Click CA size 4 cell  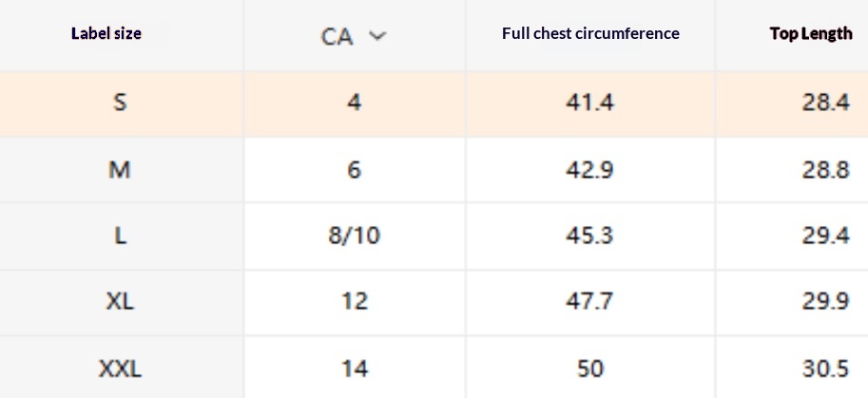[354, 103]
